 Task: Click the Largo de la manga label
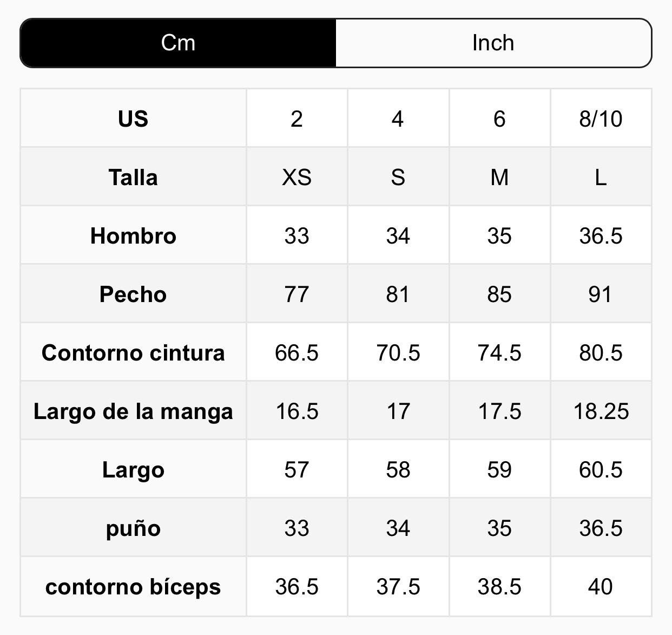(133, 411)
